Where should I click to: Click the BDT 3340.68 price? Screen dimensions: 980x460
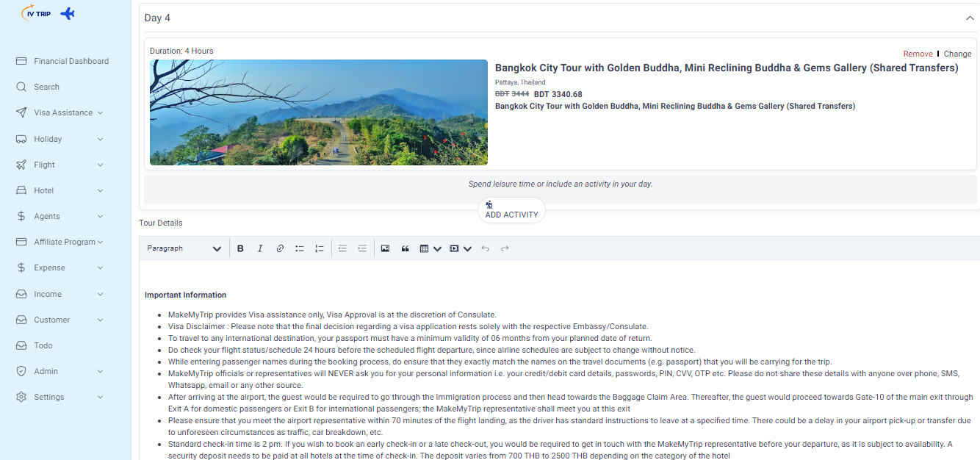[x=558, y=94]
